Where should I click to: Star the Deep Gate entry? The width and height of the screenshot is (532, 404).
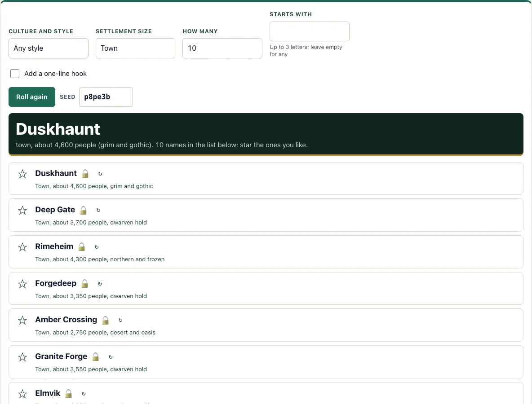pyautogui.click(x=22, y=211)
